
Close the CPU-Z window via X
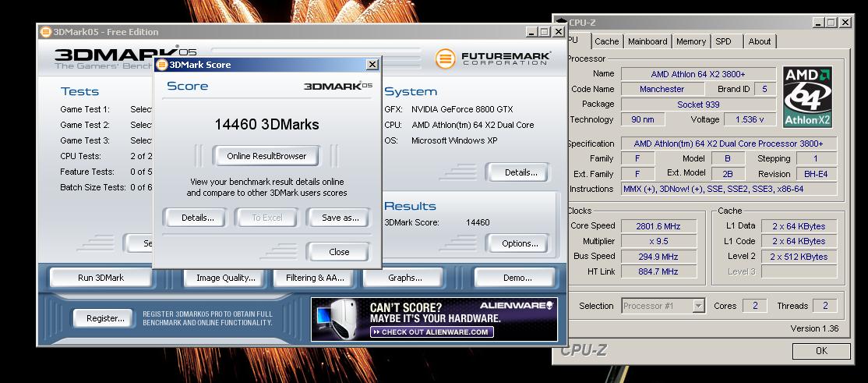(x=845, y=22)
